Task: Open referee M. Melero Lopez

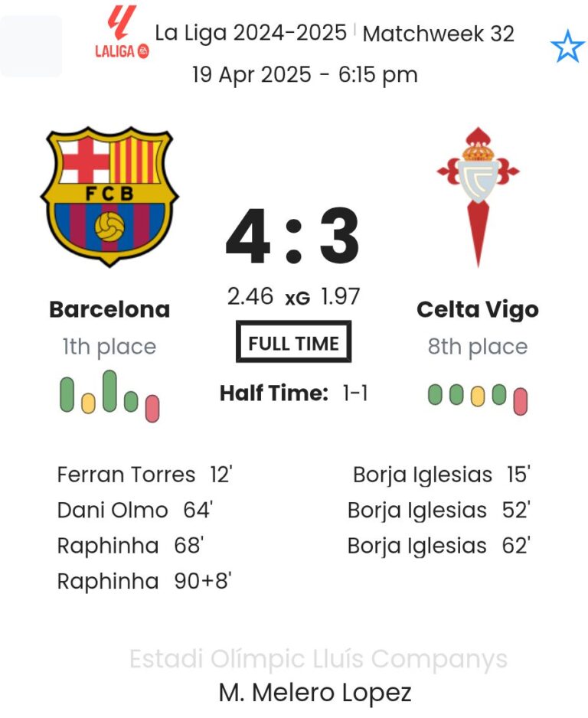Action: (x=315, y=693)
